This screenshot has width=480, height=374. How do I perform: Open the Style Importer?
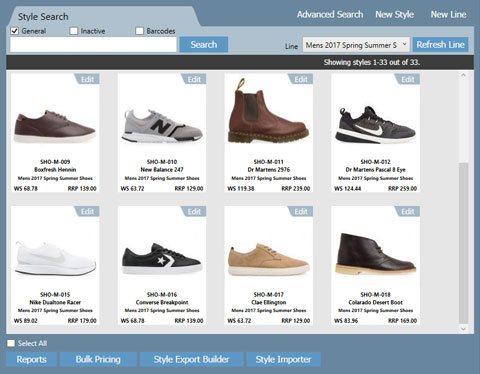[x=283, y=360]
